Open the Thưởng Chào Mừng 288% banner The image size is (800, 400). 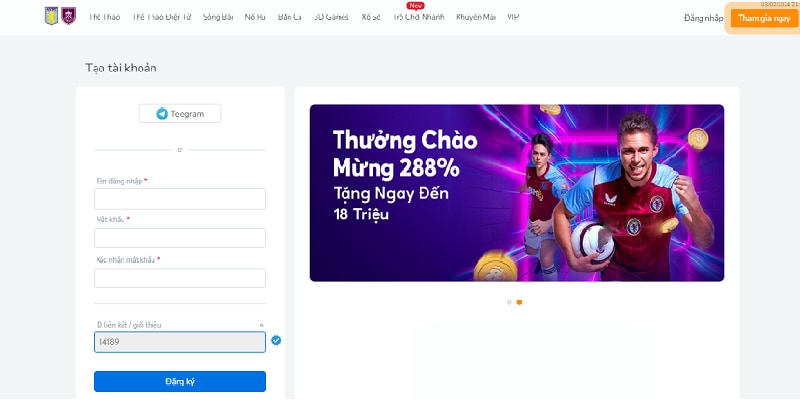[x=517, y=193]
